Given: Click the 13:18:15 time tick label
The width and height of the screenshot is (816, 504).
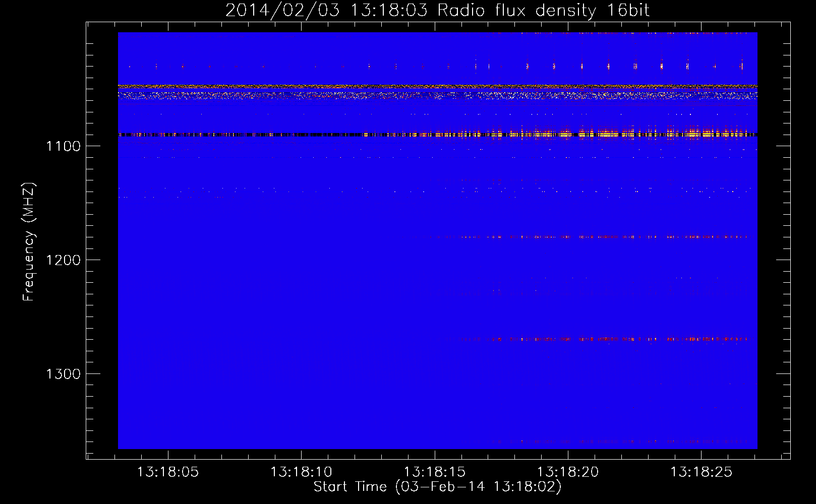Looking at the screenshot, I should (435, 472).
